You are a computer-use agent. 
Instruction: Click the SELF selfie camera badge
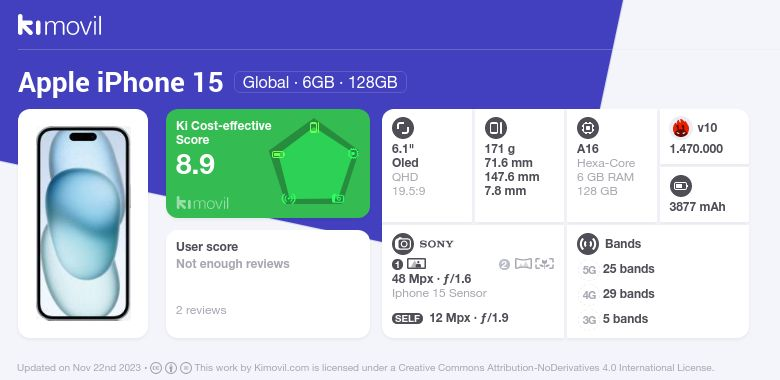[407, 318]
